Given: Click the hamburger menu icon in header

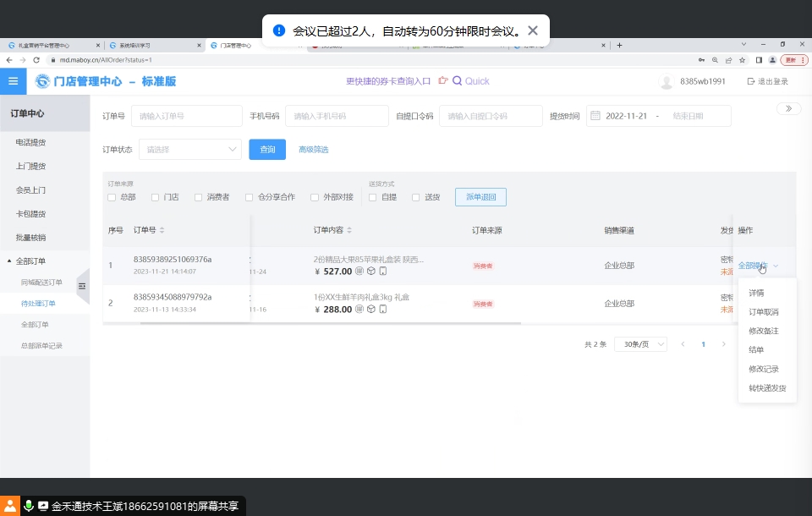Looking at the screenshot, I should (x=13, y=81).
